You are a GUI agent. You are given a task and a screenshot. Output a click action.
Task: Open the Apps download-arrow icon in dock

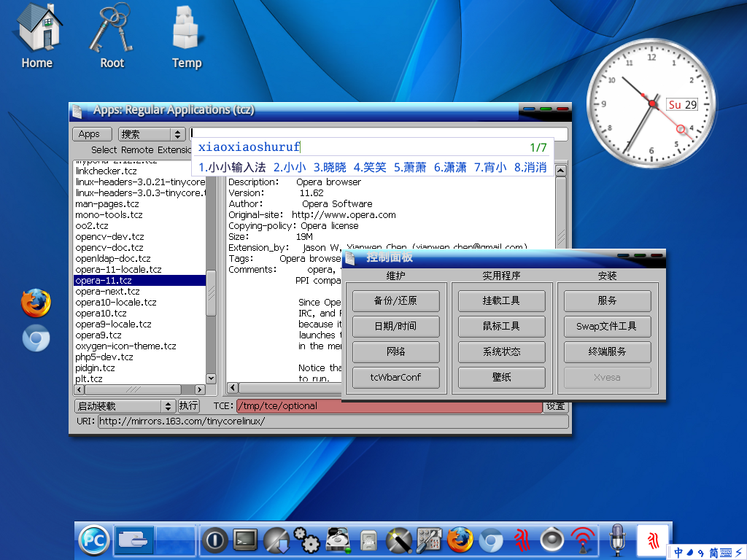pos(276,540)
